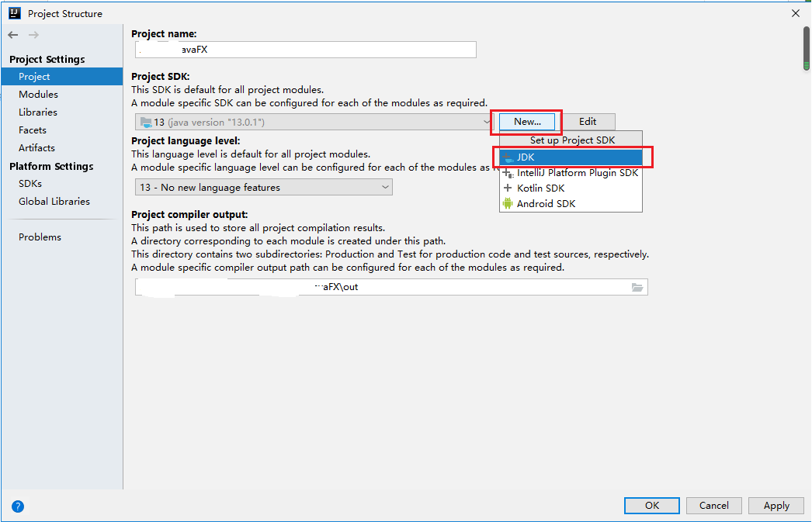Open the help question mark icon
This screenshot has width=812, height=522.
coord(18,506)
